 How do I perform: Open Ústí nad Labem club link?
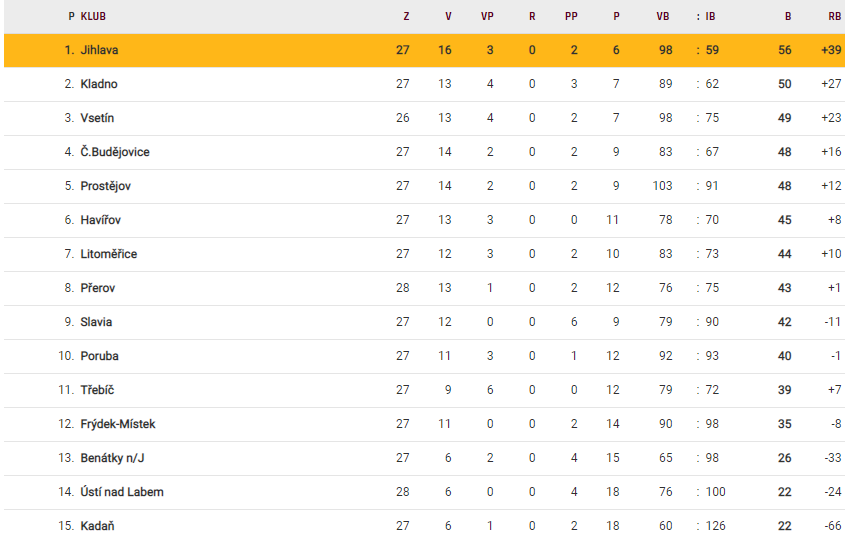(122, 492)
